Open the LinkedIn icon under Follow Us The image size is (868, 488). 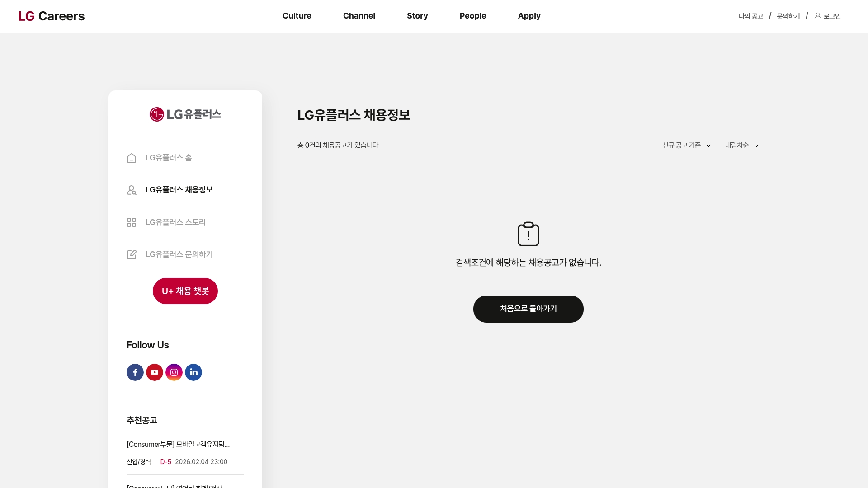pos(193,372)
